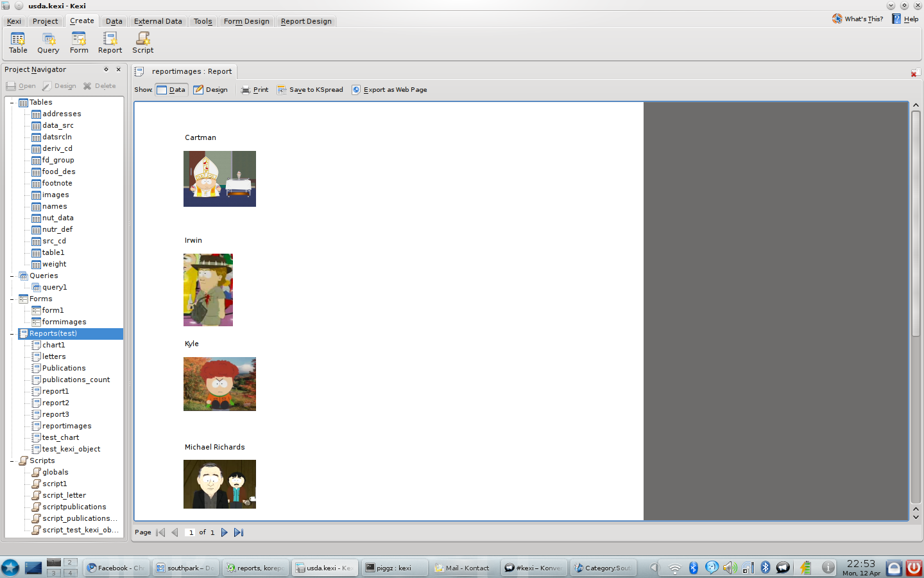Viewport: 924px width, 578px height.
Task: Switch to Form Design tab
Action: click(x=246, y=21)
